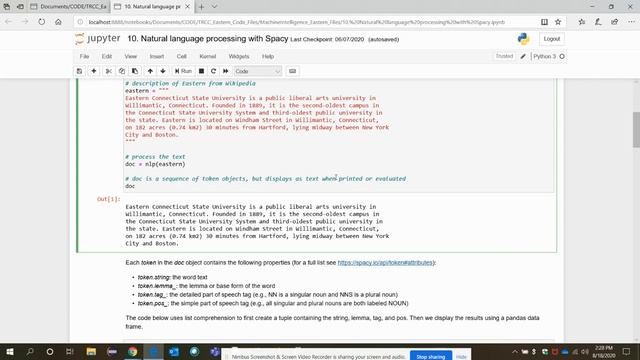
Task: Cut the selected cells
Action: click(109, 71)
